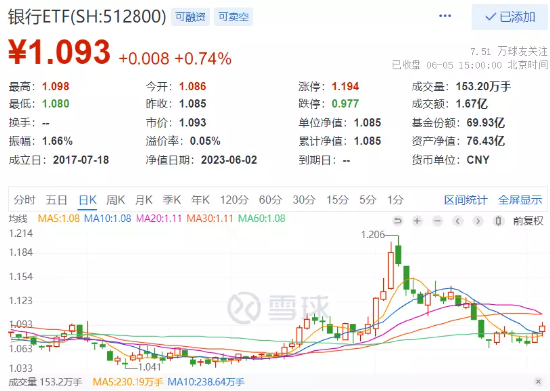The height and width of the screenshot is (391, 550).
Task: Toggle the MA30:1.11 moving average line
Action: pyautogui.click(x=210, y=218)
